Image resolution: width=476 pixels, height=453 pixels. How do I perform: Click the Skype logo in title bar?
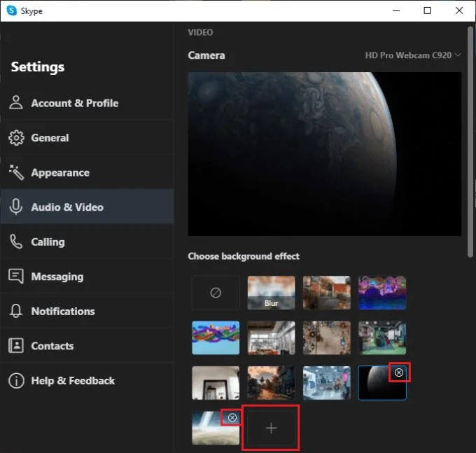(12, 11)
